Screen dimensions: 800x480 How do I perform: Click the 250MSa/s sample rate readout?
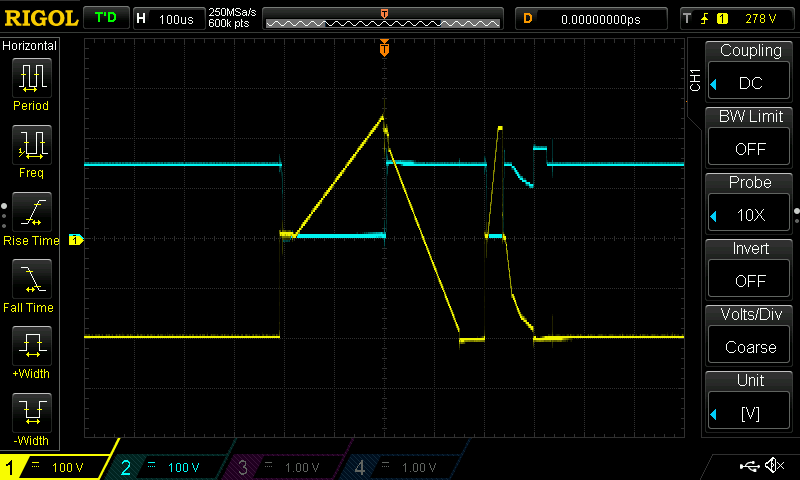coord(232,12)
